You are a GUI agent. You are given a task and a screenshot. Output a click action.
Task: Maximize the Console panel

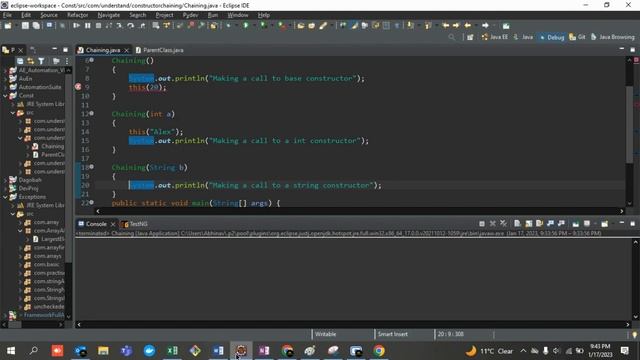633,224
